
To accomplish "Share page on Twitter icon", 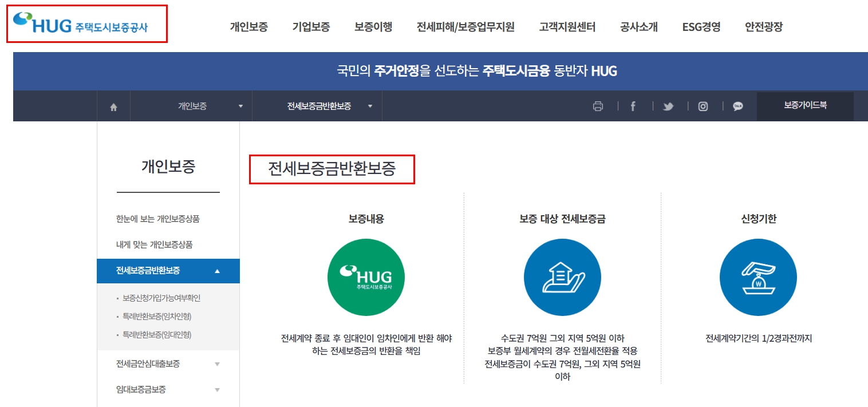I will click(668, 106).
